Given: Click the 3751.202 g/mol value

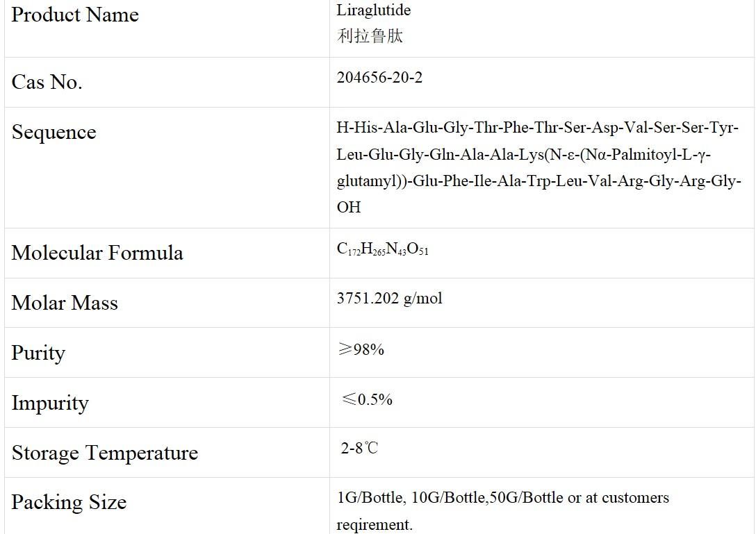Looking at the screenshot, I should point(389,299).
